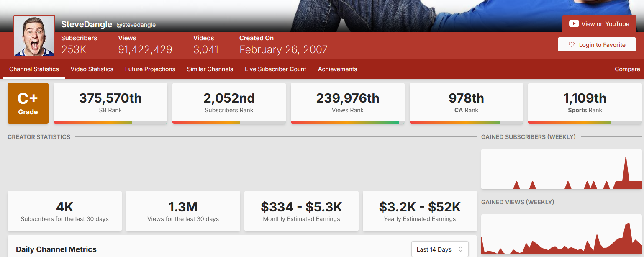Viewport: 644px width, 257px height.
Task: Open SteveDangle's profile avatar
Action: pos(34,36)
